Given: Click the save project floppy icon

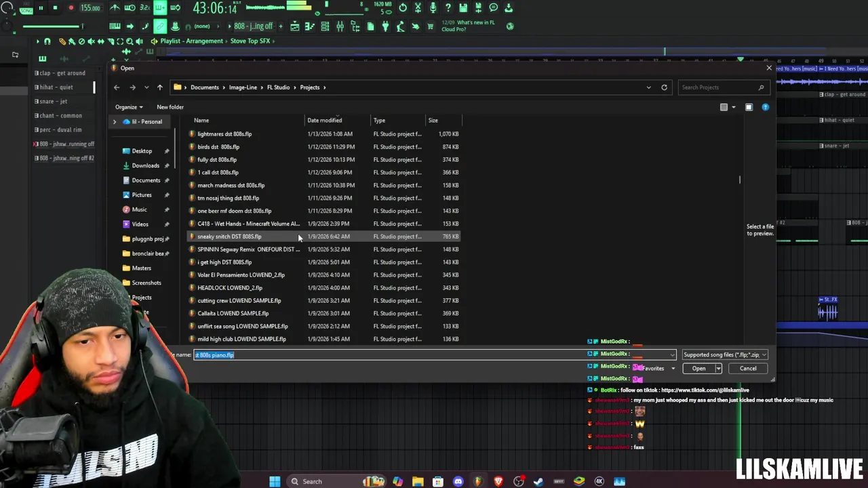Looking at the screenshot, I should (463, 8).
